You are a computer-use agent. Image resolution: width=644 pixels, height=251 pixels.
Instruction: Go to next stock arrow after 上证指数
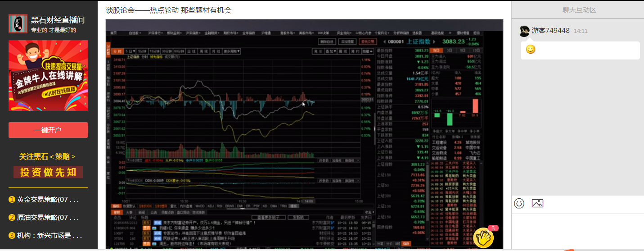[x=434, y=41]
